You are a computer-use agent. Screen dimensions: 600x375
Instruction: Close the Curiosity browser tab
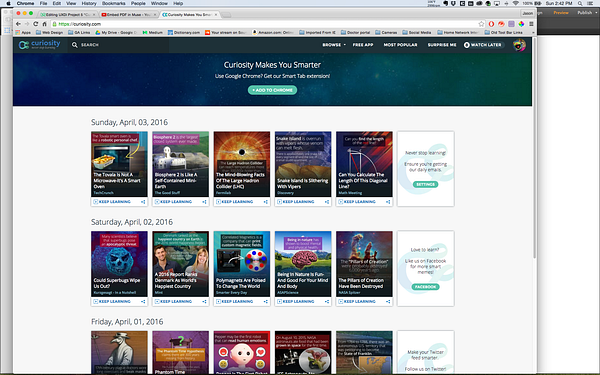pyautogui.click(x=216, y=15)
